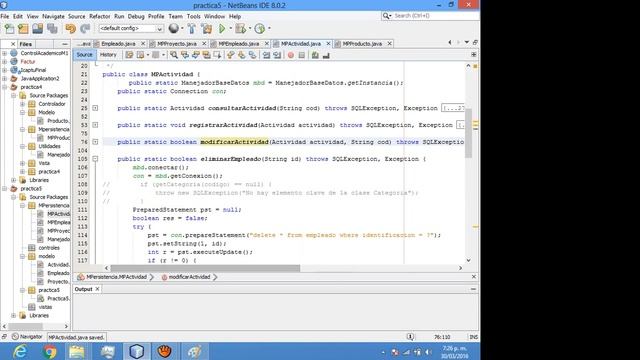
Task: Click the Comment editor toolbar icon
Action: pos(315,55)
